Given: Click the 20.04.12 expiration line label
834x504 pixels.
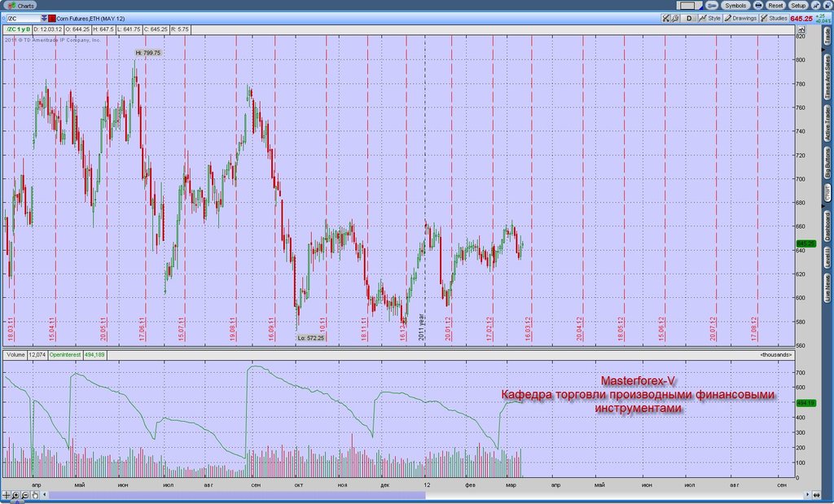Looking at the screenshot, I should [x=579, y=330].
